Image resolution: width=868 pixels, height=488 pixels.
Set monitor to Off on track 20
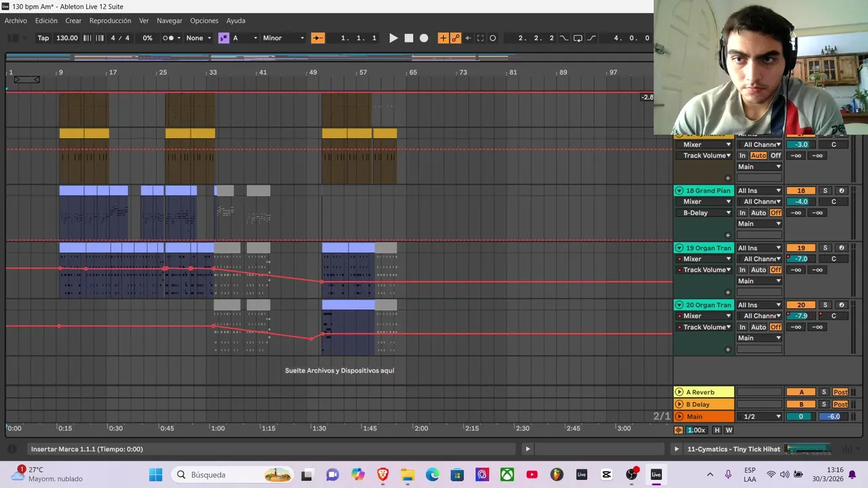776,327
